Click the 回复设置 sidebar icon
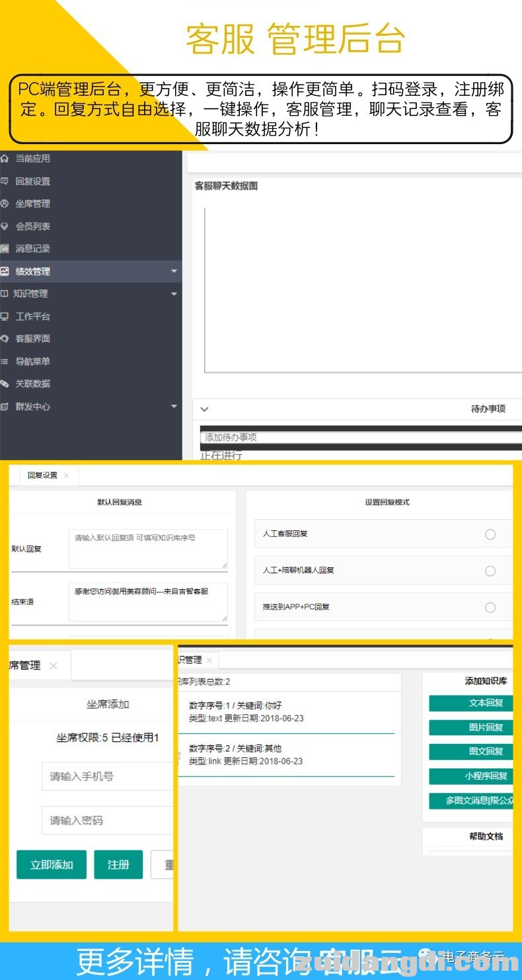Viewport: 522px width, 980px height. click(5, 181)
